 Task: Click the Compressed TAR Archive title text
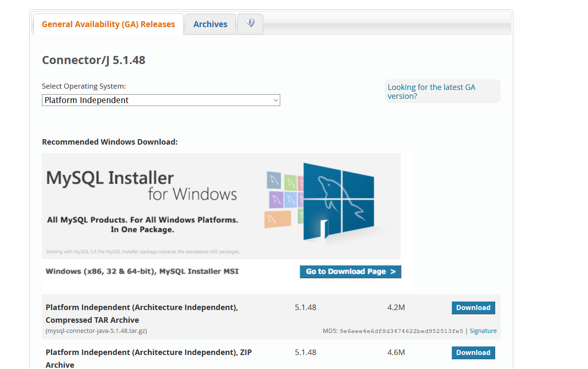(x=142, y=313)
